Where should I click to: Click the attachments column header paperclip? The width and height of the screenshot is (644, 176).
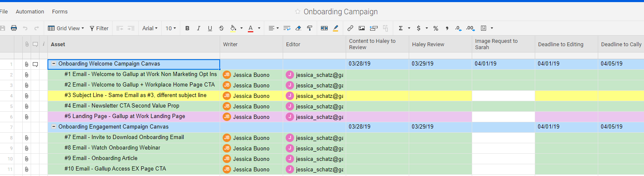tap(26, 44)
